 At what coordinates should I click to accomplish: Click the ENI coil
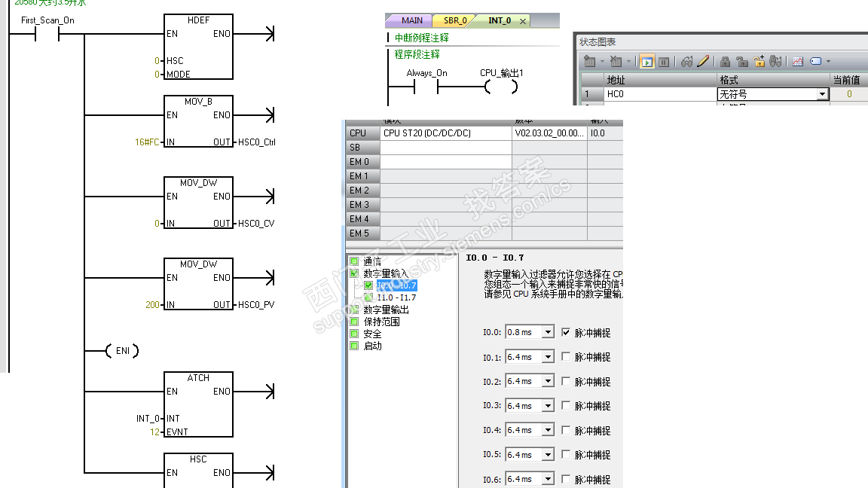122,351
